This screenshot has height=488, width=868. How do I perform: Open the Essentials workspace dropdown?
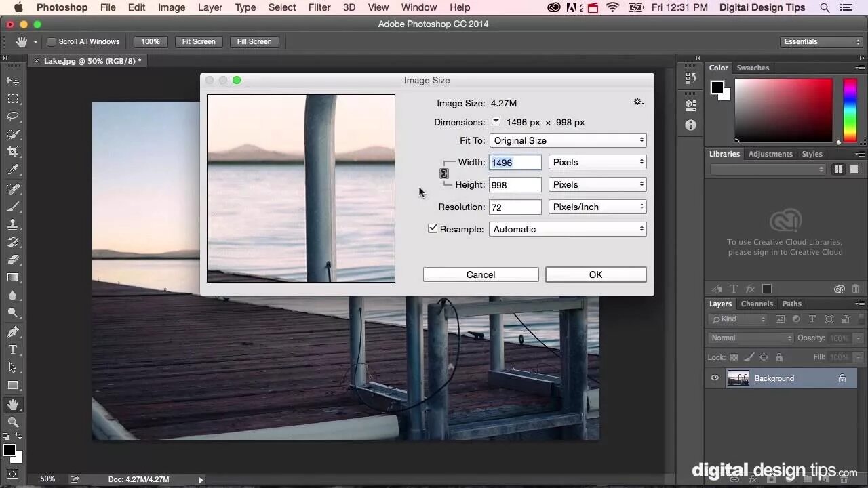821,41
